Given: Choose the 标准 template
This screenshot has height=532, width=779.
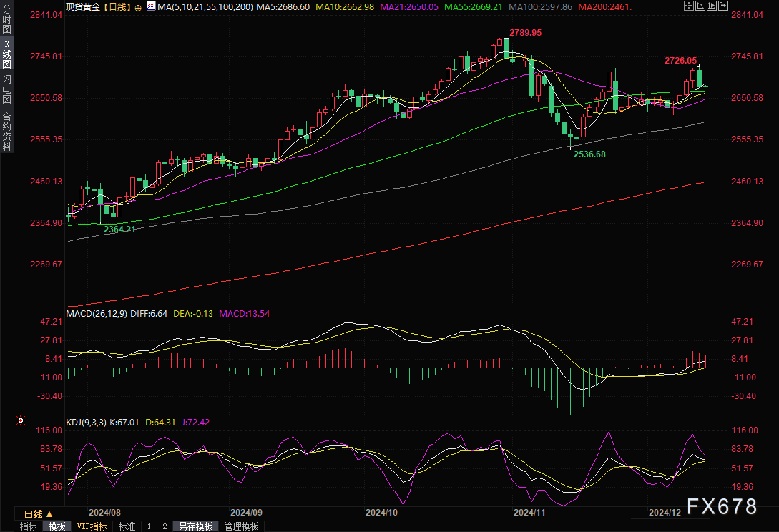Looking at the screenshot, I should (127, 526).
